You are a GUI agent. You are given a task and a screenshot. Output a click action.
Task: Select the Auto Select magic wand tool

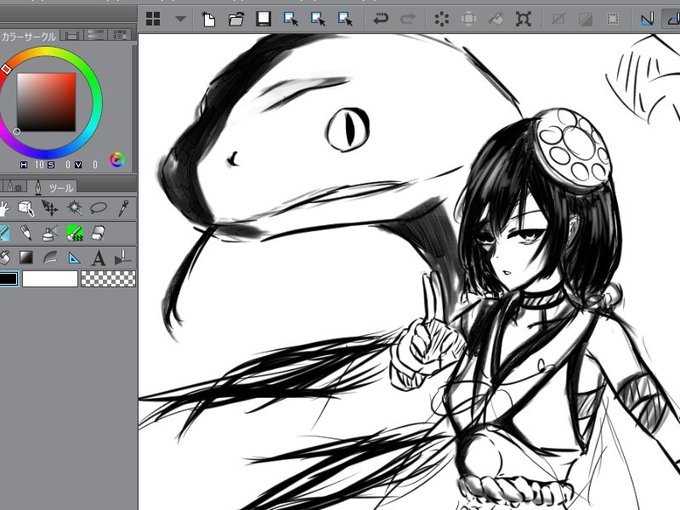(75, 208)
